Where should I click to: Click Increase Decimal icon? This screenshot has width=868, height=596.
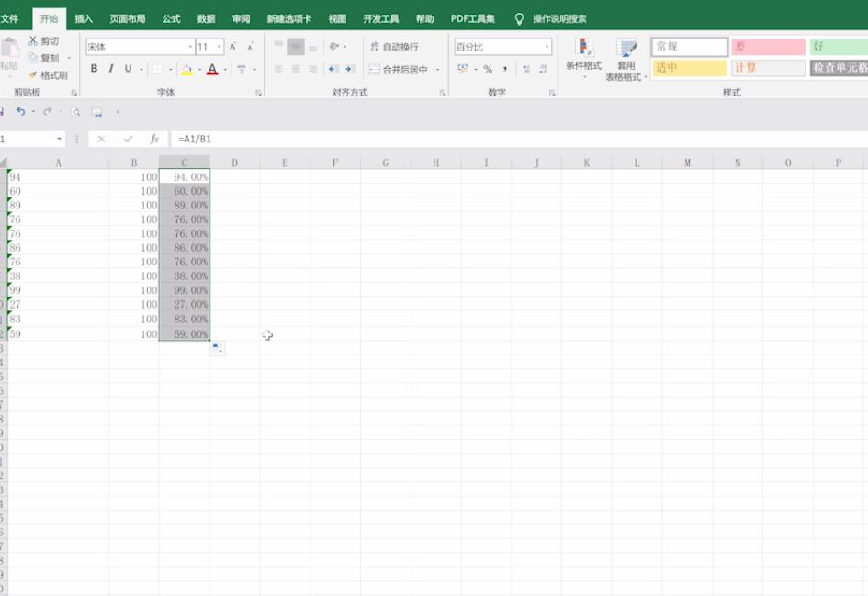526,69
